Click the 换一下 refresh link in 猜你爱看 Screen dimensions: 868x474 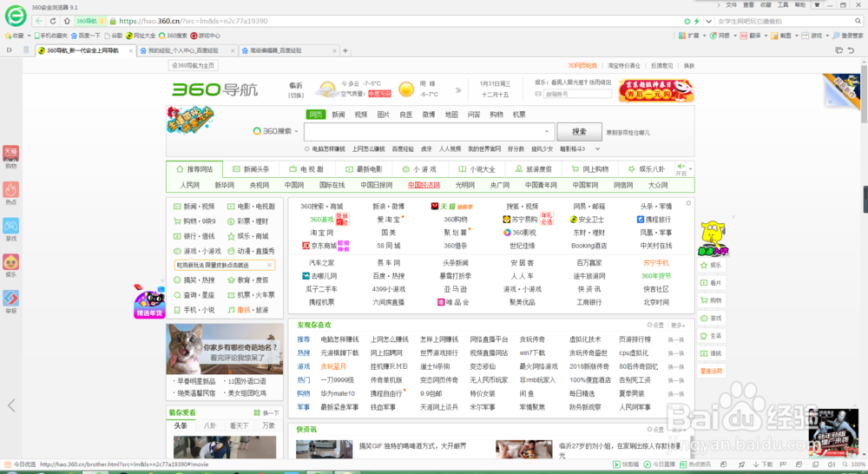[266, 413]
